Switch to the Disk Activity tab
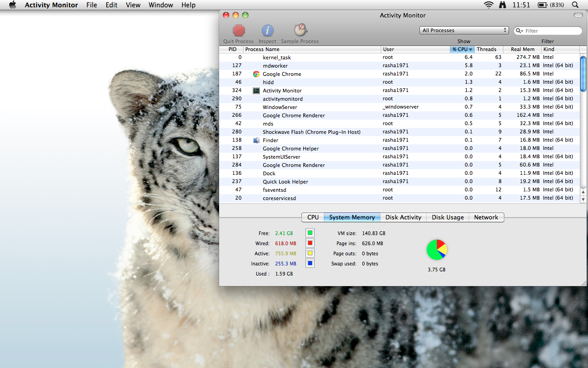The width and height of the screenshot is (588, 368). pos(403,217)
